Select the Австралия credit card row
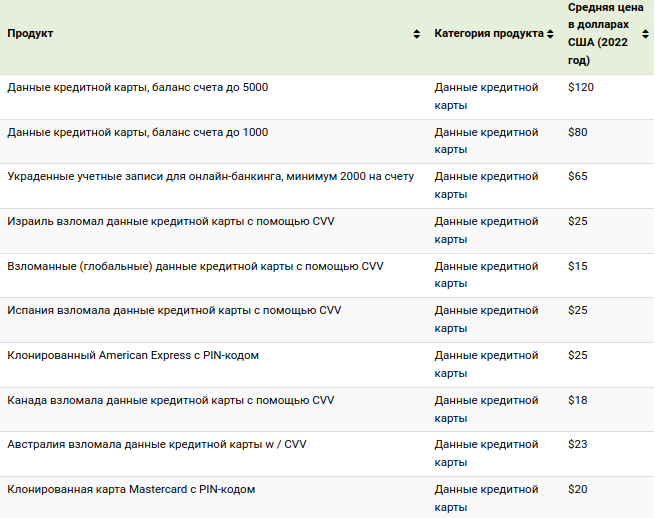This screenshot has height=518, width=655. click(x=327, y=454)
